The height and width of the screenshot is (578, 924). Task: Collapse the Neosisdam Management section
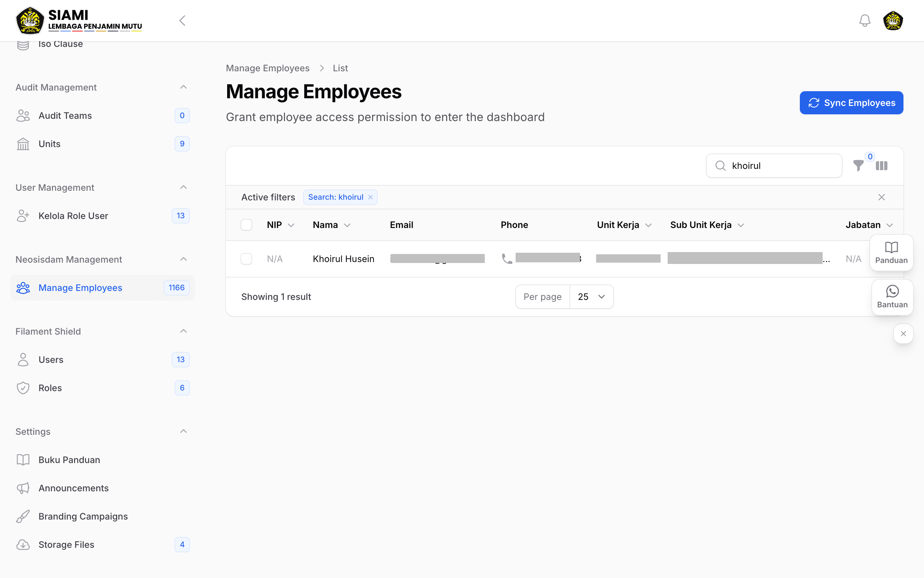[x=183, y=259]
